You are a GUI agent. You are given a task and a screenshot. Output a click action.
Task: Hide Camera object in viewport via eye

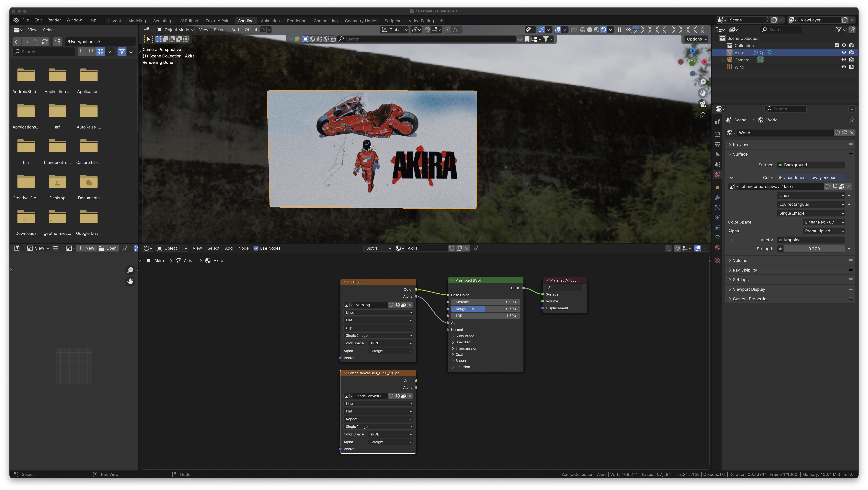[844, 60]
